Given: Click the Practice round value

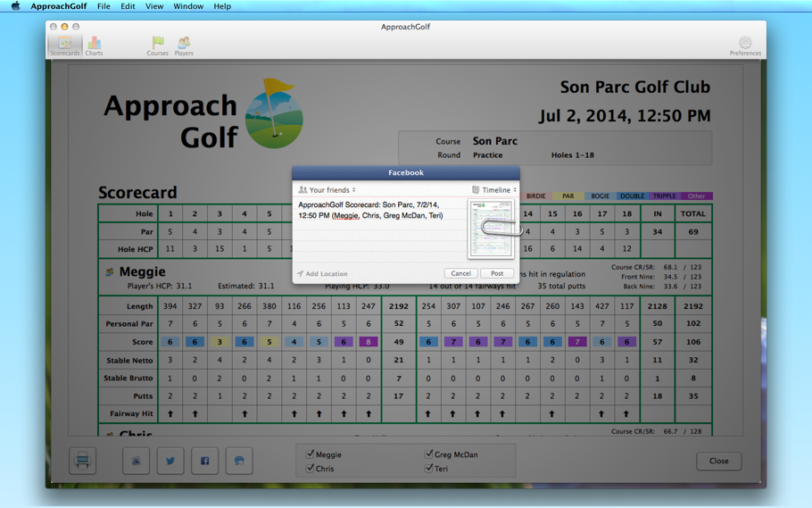Looking at the screenshot, I should click(x=487, y=155).
